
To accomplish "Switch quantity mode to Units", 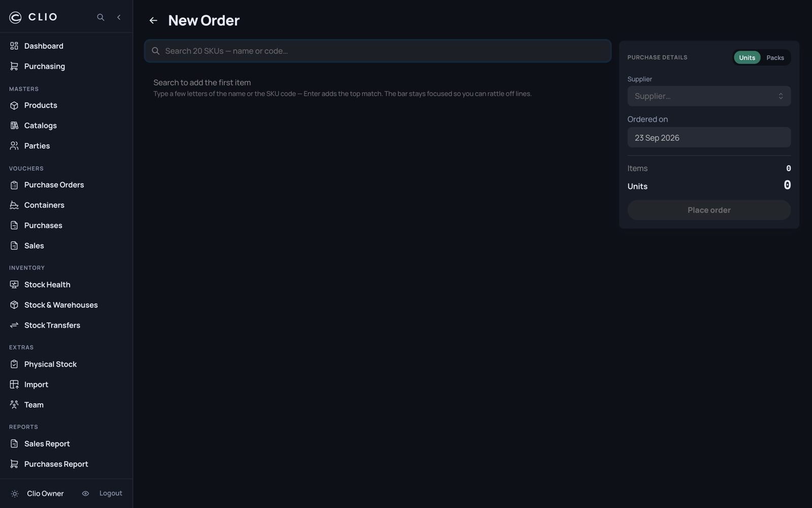I will click(747, 58).
